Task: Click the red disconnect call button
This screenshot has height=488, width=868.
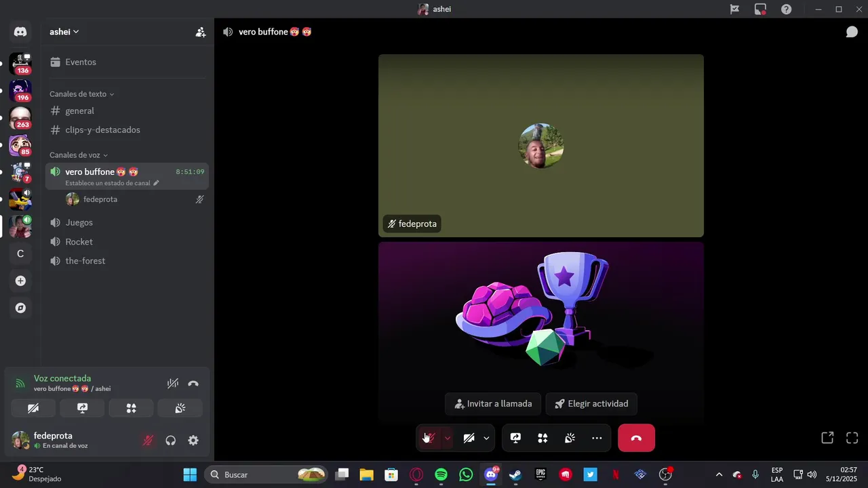Action: [636, 438]
